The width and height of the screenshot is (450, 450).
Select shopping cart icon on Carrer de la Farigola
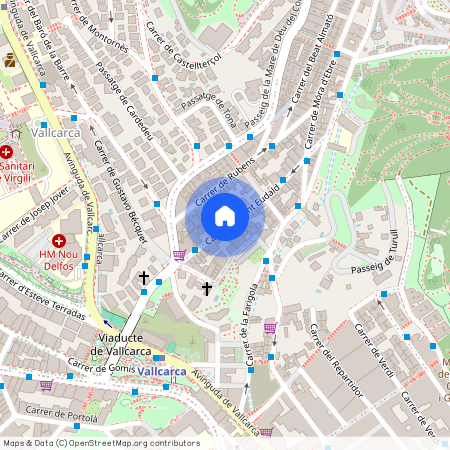point(271,328)
